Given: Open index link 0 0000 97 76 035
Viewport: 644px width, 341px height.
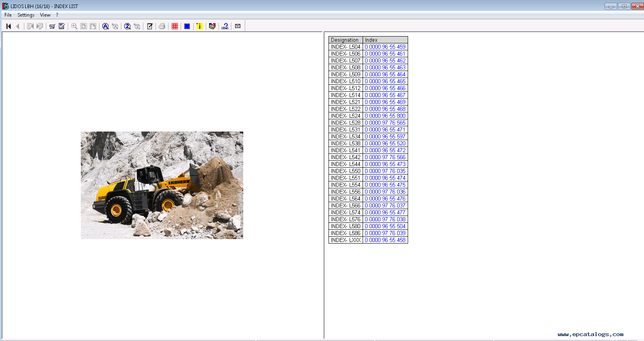Looking at the screenshot, I should click(x=385, y=171).
